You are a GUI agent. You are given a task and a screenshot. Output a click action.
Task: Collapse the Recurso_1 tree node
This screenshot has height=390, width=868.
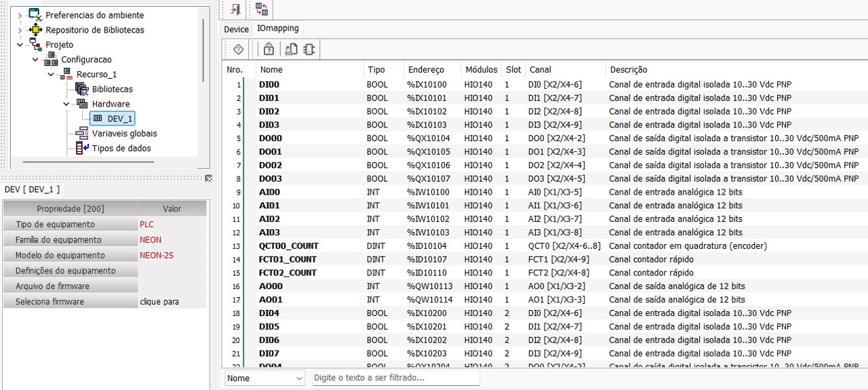tap(51, 74)
